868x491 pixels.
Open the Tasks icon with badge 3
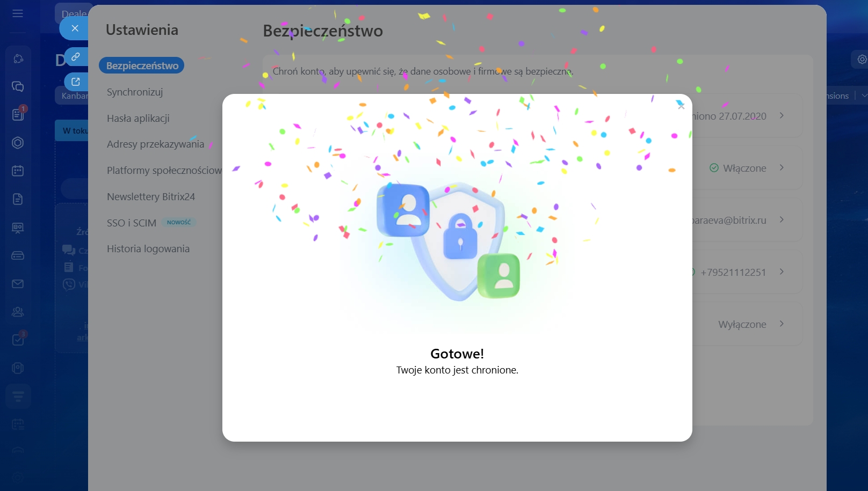pos(18,340)
